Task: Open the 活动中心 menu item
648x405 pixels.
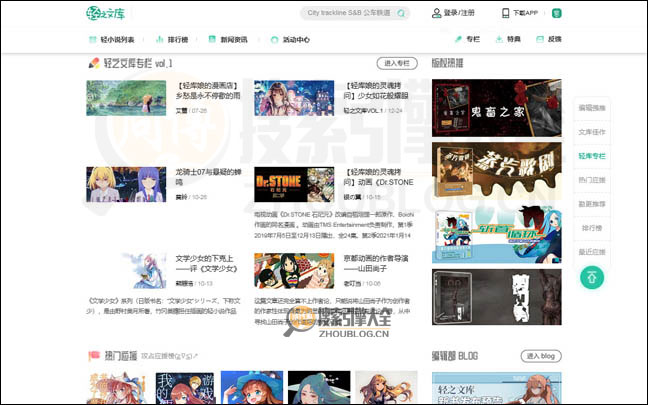Action: click(296, 40)
